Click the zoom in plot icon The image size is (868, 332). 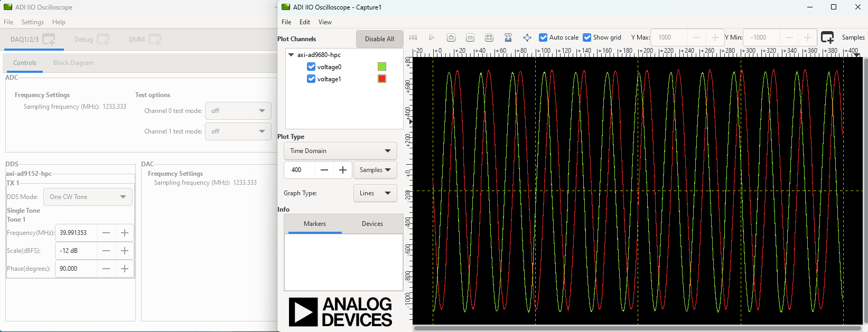451,37
